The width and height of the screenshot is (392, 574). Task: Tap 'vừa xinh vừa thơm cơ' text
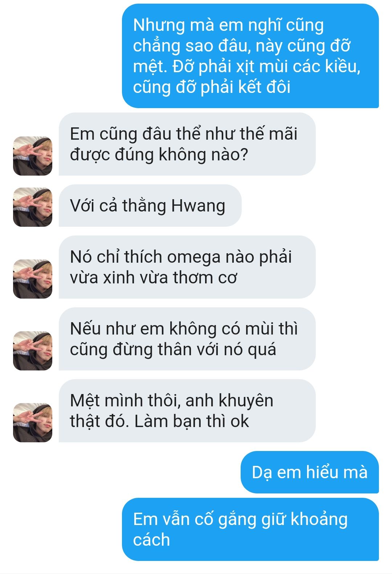154,278
